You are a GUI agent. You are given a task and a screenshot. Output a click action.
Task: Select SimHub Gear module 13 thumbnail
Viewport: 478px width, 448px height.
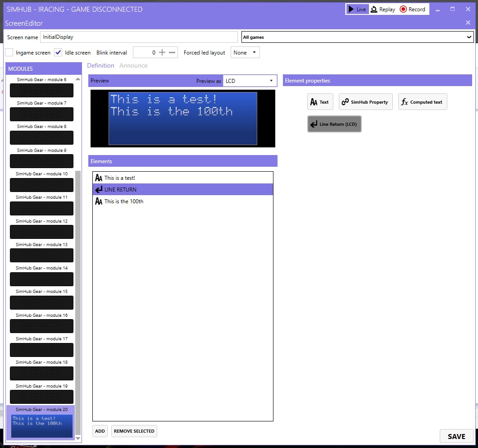click(x=41, y=255)
